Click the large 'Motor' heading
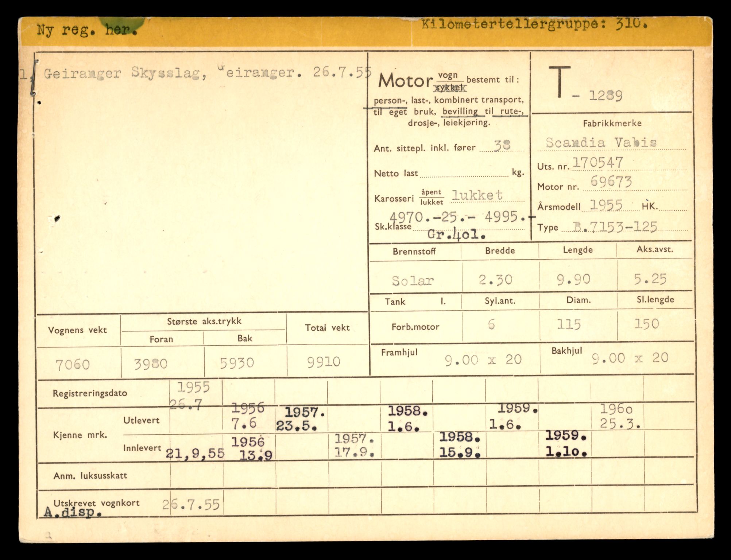 pos(405,81)
